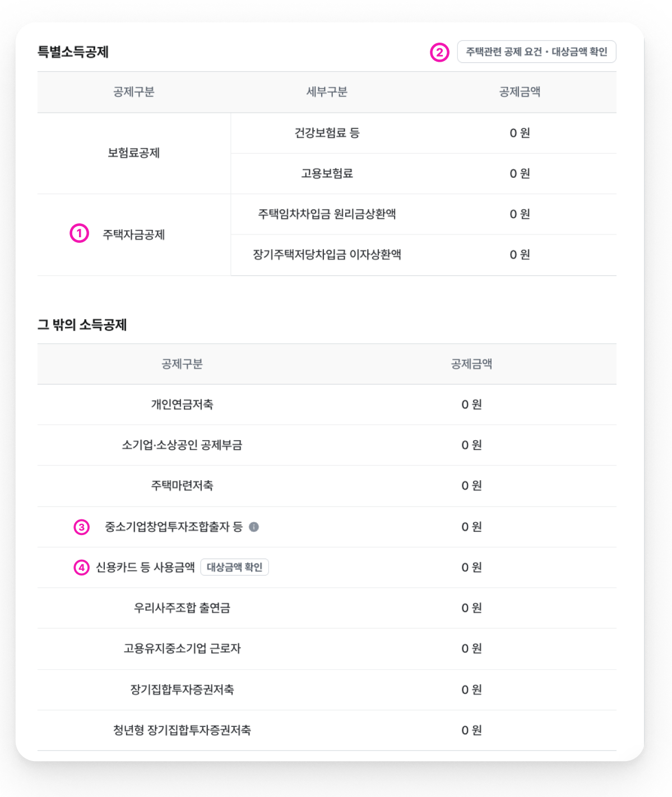The width and height of the screenshot is (672, 797).
Task: Click the 고용보험료 row label
Action: [x=327, y=173]
